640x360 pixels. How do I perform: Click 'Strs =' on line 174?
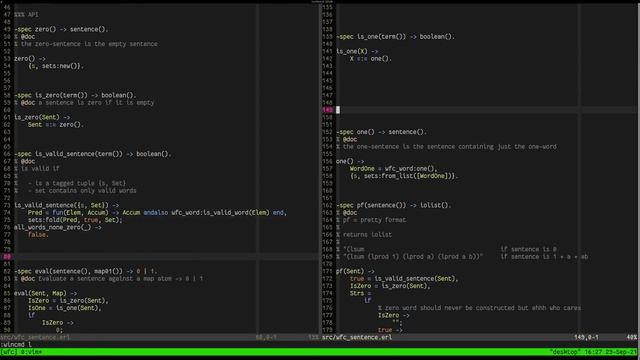(x=360, y=294)
